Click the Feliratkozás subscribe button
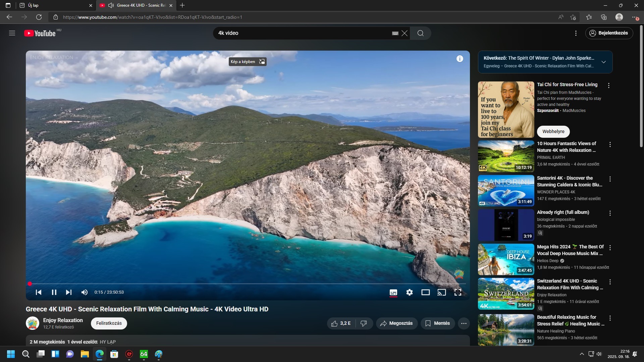 (109, 323)
